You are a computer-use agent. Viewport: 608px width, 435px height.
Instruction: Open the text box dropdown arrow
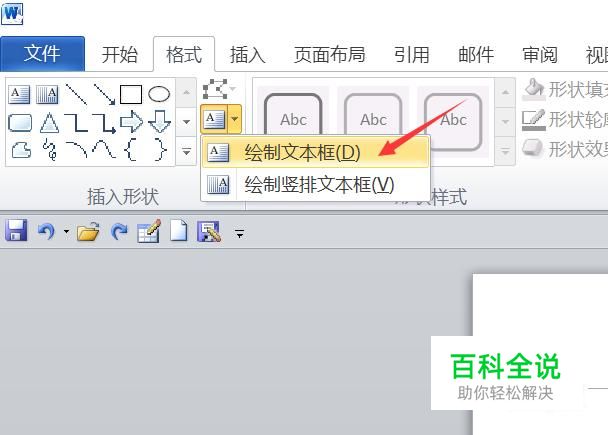235,119
